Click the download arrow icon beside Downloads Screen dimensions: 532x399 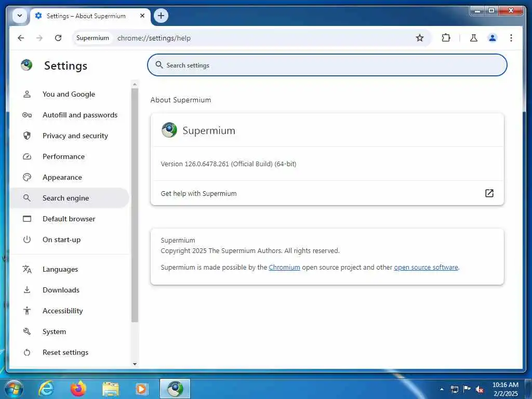tap(27, 290)
